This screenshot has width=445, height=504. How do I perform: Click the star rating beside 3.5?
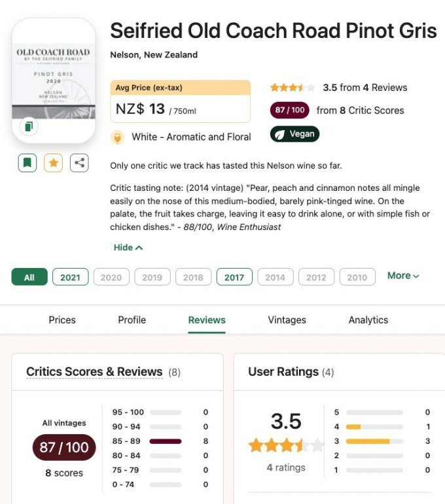coord(293,88)
